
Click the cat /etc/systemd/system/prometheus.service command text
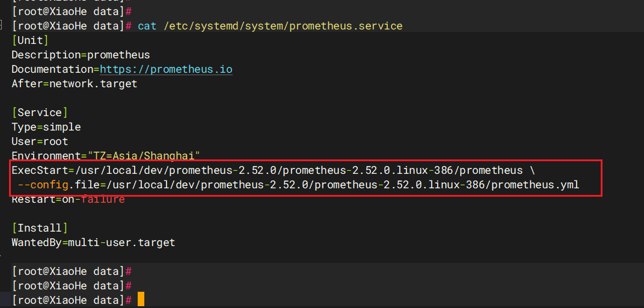coord(270,26)
